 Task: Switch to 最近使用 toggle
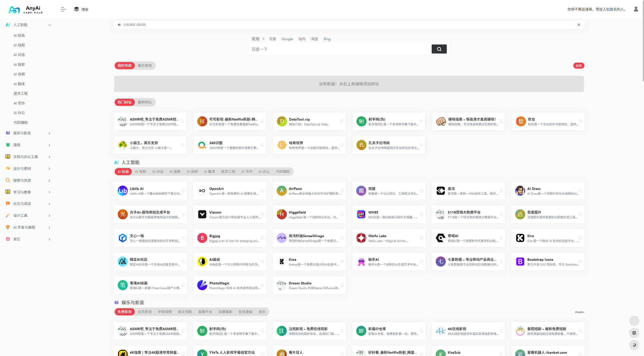click(x=145, y=66)
